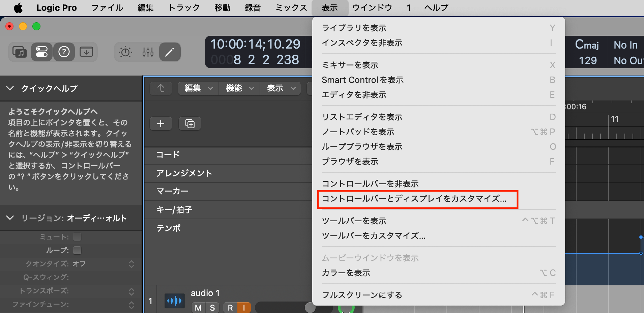Toggle record enable on audio 1
This screenshot has height=313, width=644.
(230, 308)
